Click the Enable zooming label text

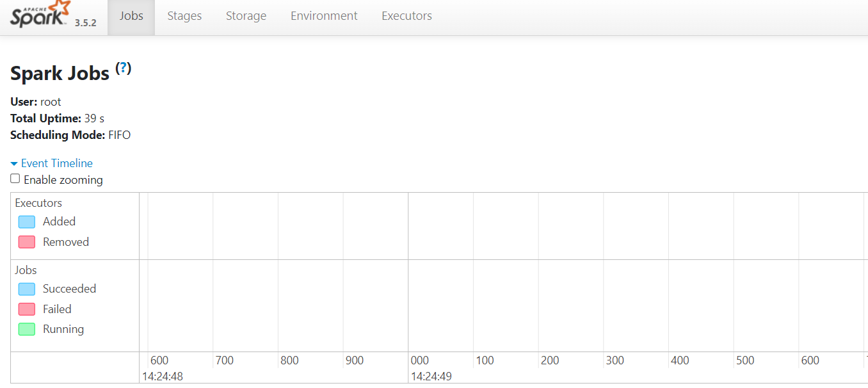(63, 180)
